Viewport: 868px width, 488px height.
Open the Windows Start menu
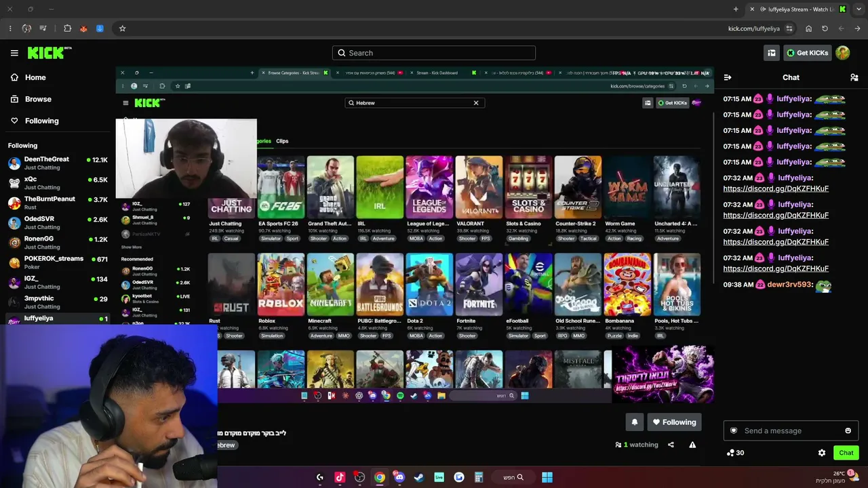pyautogui.click(x=547, y=477)
